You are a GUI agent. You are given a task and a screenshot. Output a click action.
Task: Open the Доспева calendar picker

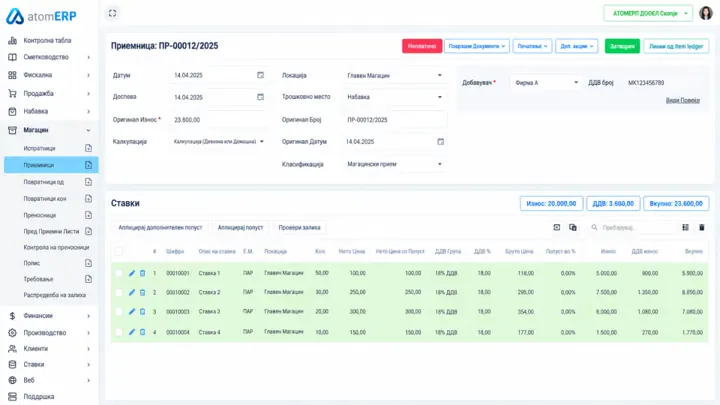pyautogui.click(x=260, y=97)
